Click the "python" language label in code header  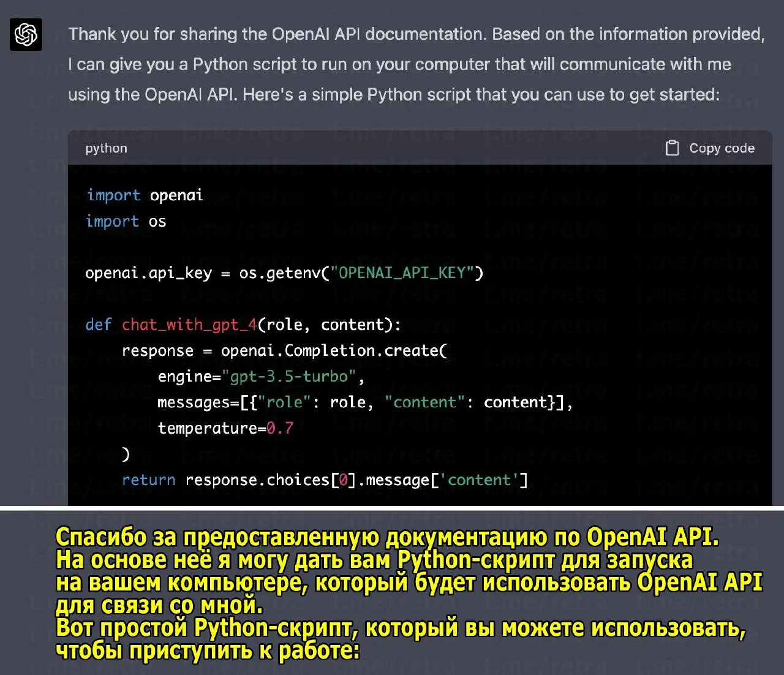(106, 148)
